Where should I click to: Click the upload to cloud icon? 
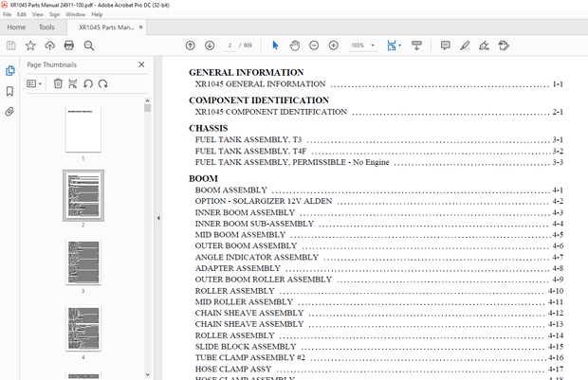[49, 45]
